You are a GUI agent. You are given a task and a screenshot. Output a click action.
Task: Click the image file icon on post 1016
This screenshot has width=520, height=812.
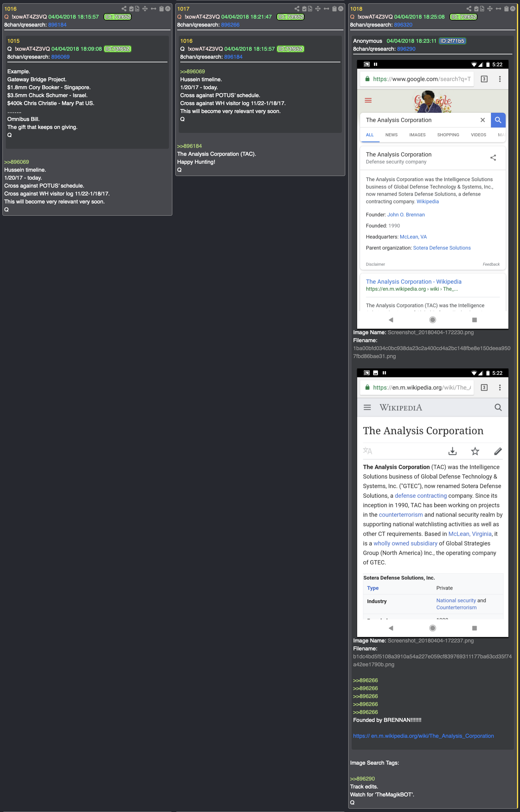pos(137,9)
